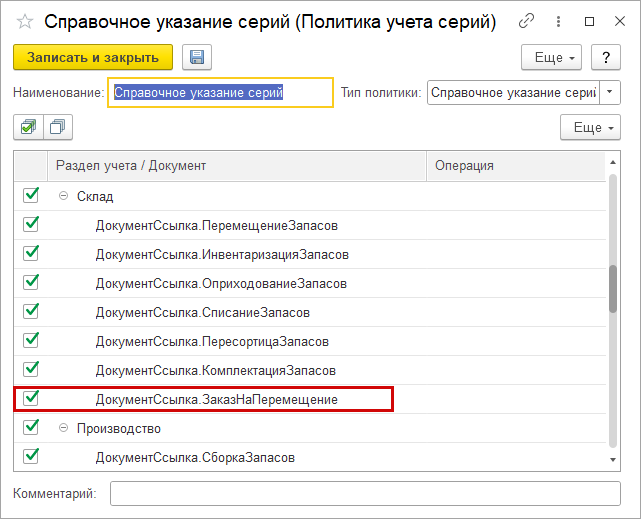Click the save diskette icon
The image size is (641, 519).
pos(196,58)
